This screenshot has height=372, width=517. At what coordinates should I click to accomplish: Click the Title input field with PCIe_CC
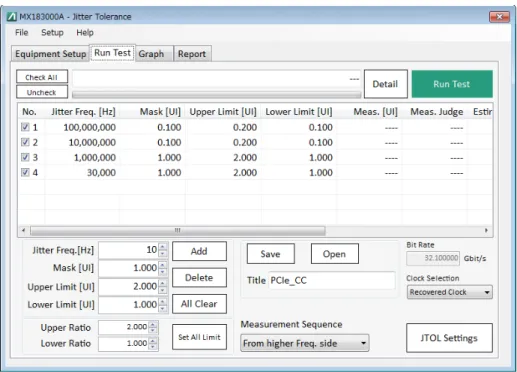[332, 280]
